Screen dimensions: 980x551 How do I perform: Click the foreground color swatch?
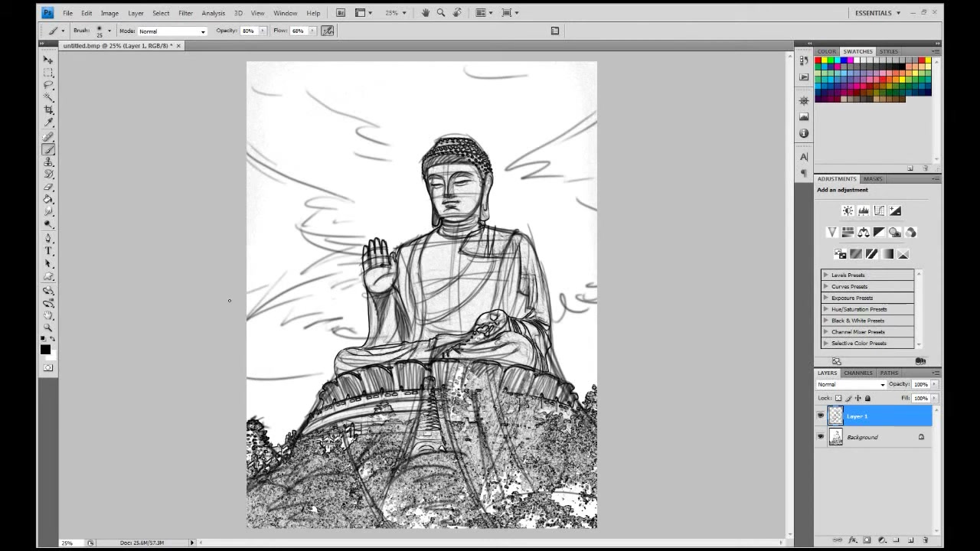45,350
